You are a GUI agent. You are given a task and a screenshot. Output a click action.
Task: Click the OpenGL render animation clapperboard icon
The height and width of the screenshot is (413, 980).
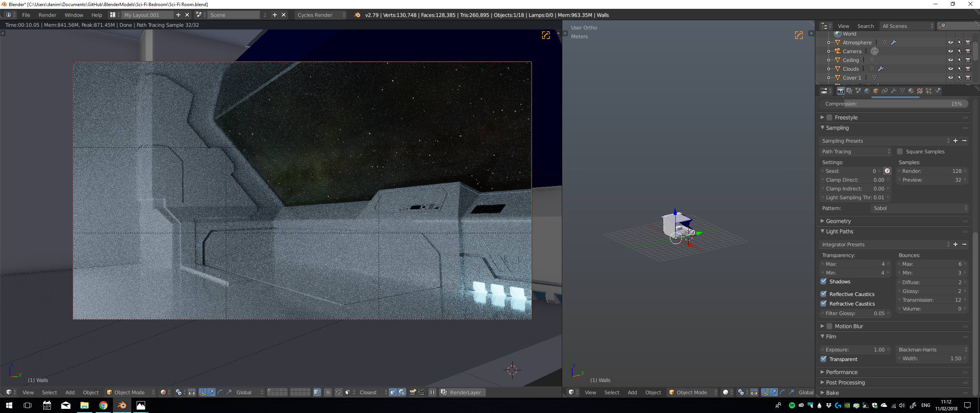(421, 392)
